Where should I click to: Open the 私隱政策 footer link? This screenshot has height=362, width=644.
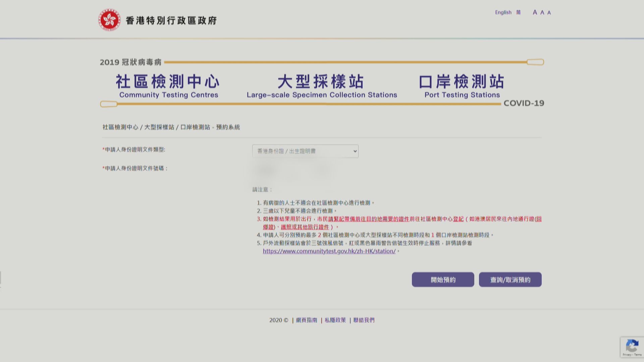coord(335,320)
